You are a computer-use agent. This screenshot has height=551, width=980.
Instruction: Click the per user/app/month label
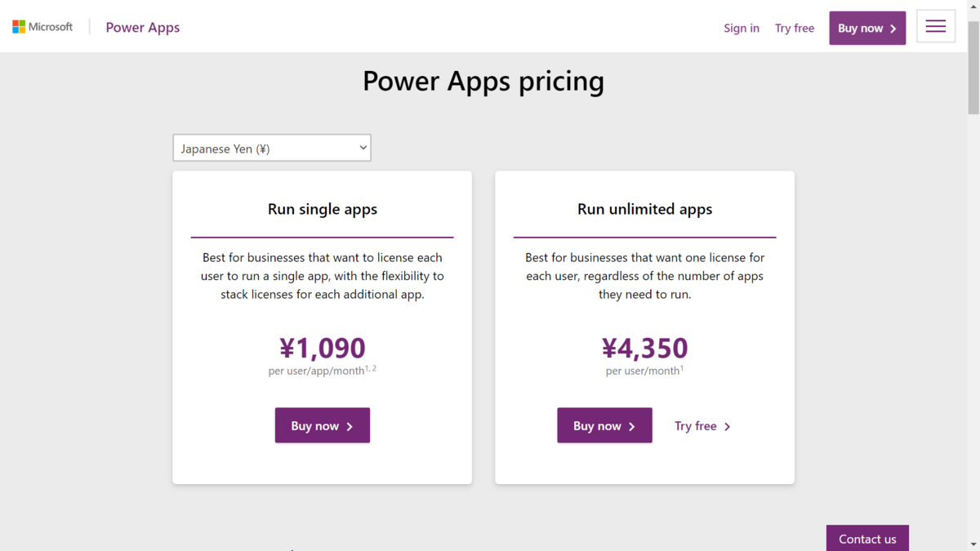[x=323, y=370]
